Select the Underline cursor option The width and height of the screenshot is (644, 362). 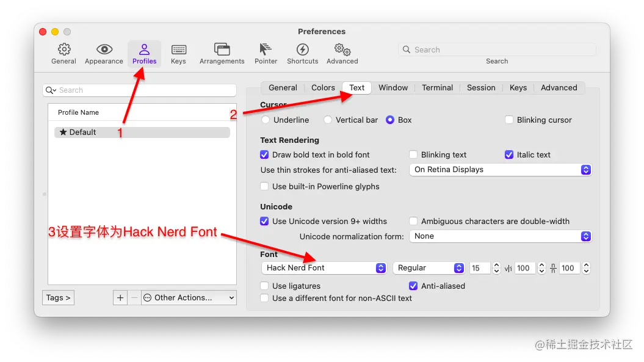[266, 120]
